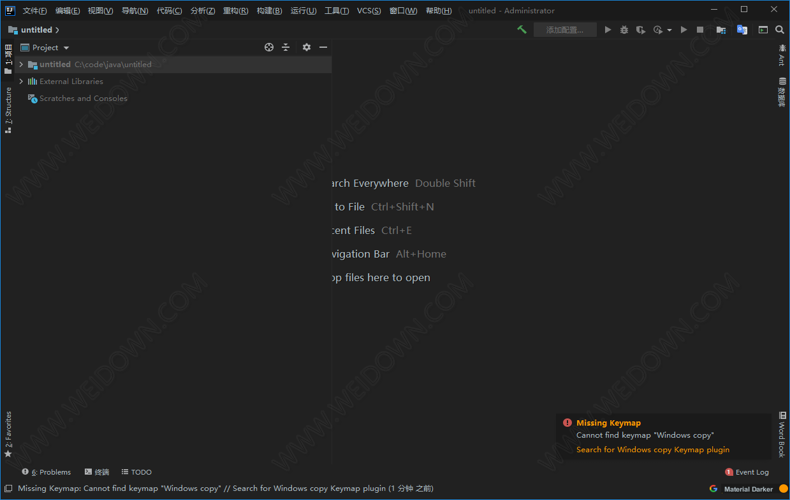Open the 导航(N) menu
The image size is (790, 500).
click(x=135, y=11)
